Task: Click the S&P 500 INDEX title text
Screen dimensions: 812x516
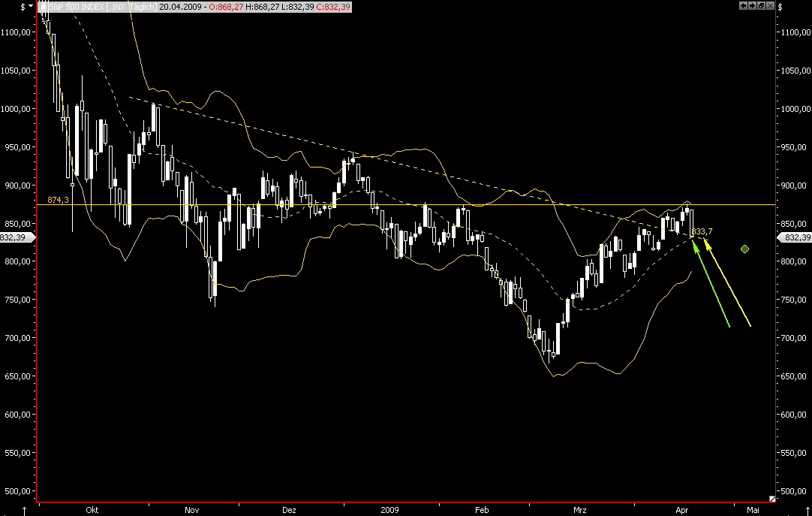Action: [77, 7]
